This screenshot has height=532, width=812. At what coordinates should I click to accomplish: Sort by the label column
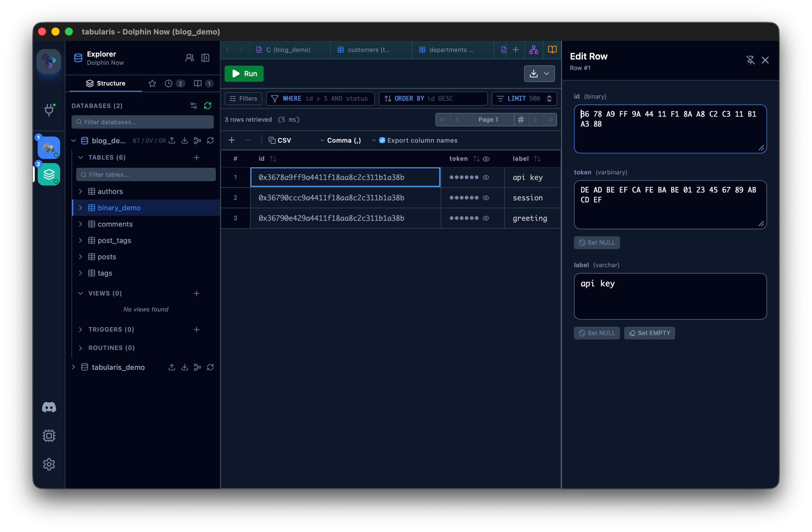(538, 159)
